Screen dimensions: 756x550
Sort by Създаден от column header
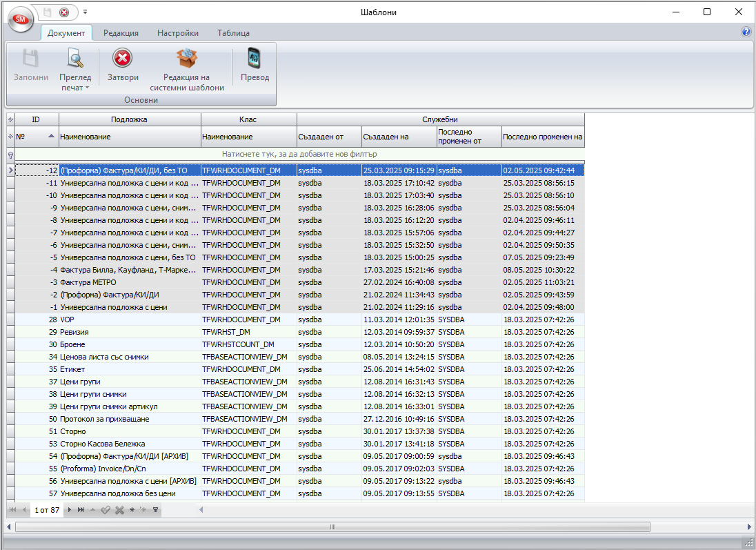click(329, 137)
